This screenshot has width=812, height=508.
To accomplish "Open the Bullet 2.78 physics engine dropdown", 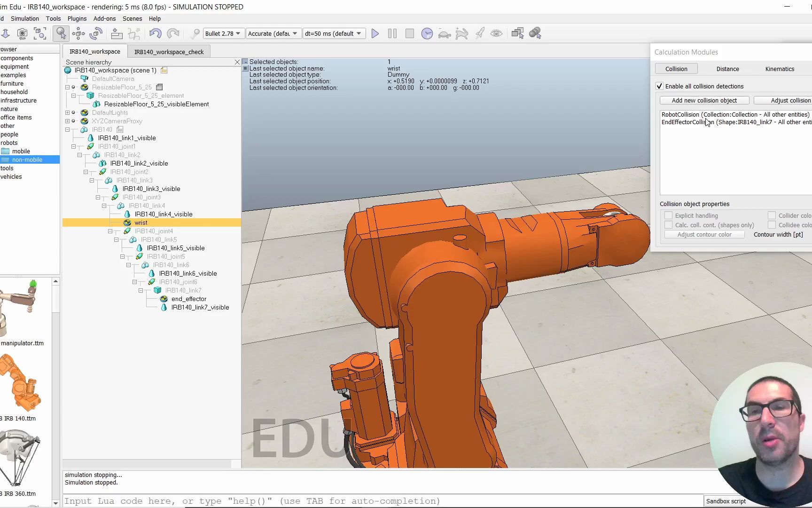I will coord(223,33).
